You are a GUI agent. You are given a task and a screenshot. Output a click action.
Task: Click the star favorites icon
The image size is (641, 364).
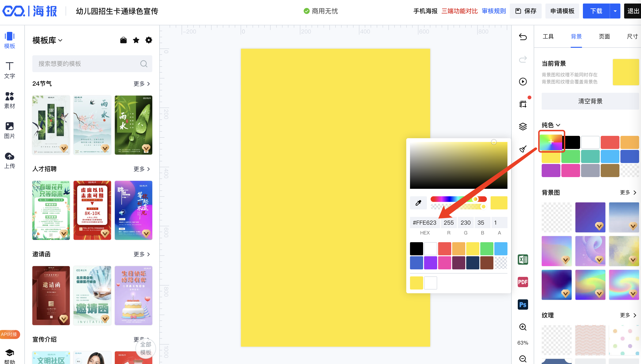136,40
